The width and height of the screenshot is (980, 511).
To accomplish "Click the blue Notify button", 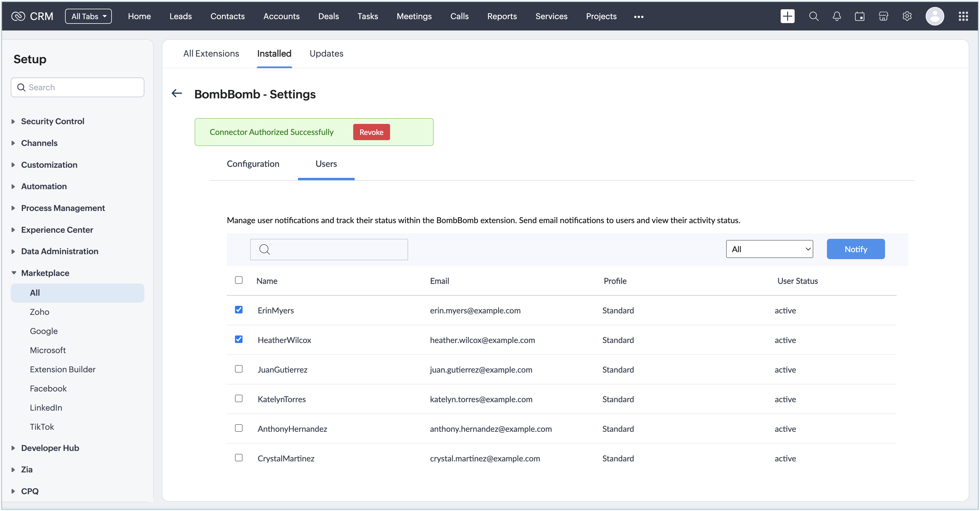I will tap(856, 249).
